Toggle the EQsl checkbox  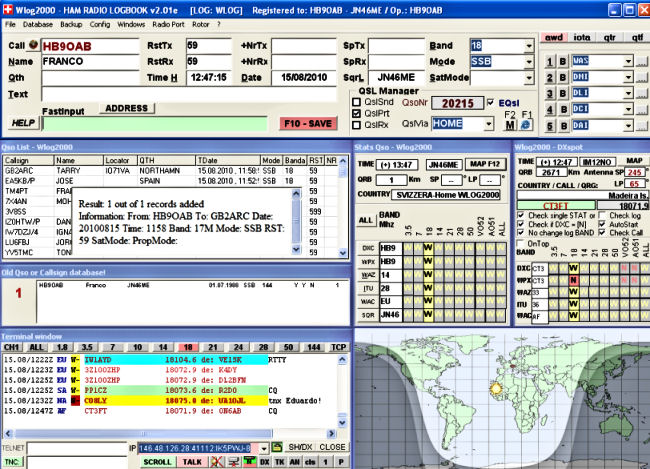pos(489,102)
